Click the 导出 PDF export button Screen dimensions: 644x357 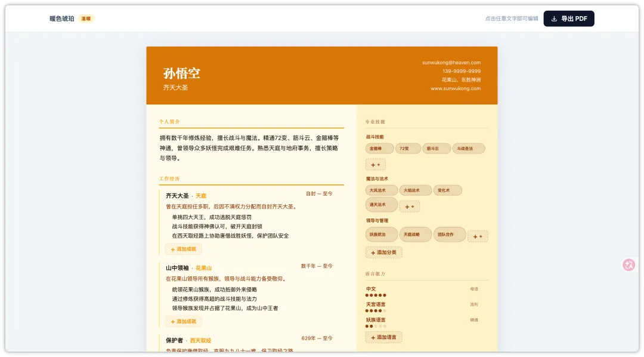[x=568, y=19]
